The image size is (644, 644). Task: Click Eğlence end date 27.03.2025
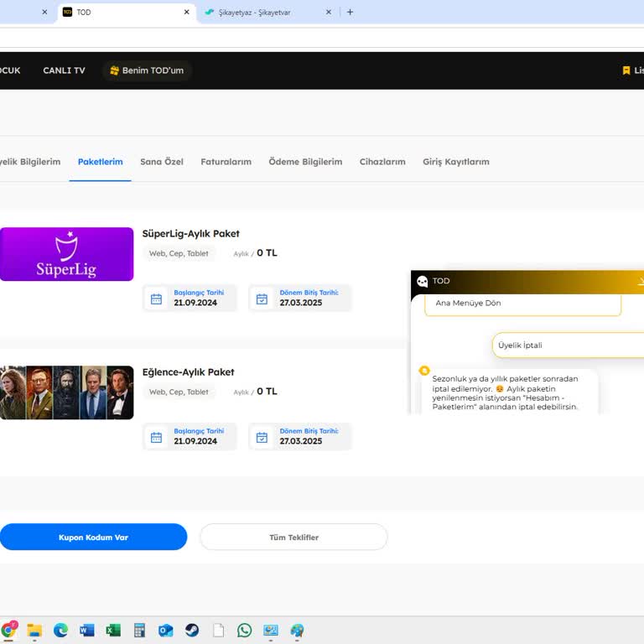301,441
